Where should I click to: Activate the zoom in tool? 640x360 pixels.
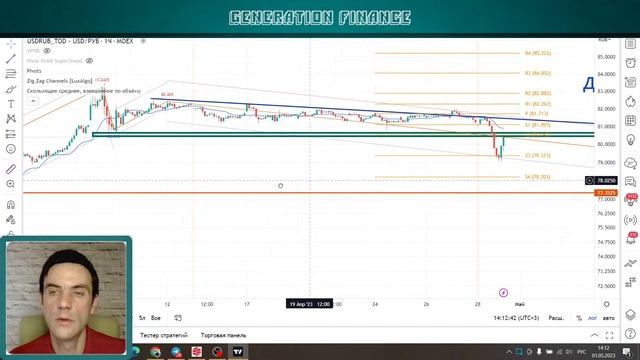(11, 184)
